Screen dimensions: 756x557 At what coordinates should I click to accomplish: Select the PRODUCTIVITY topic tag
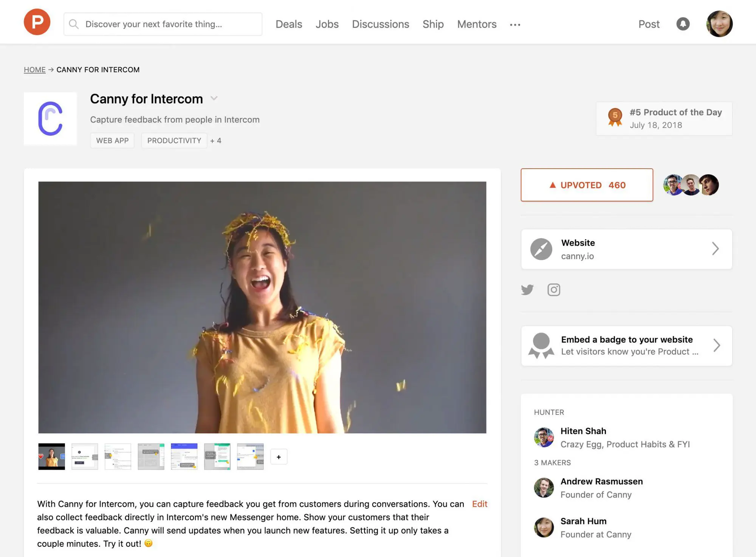[x=174, y=141]
